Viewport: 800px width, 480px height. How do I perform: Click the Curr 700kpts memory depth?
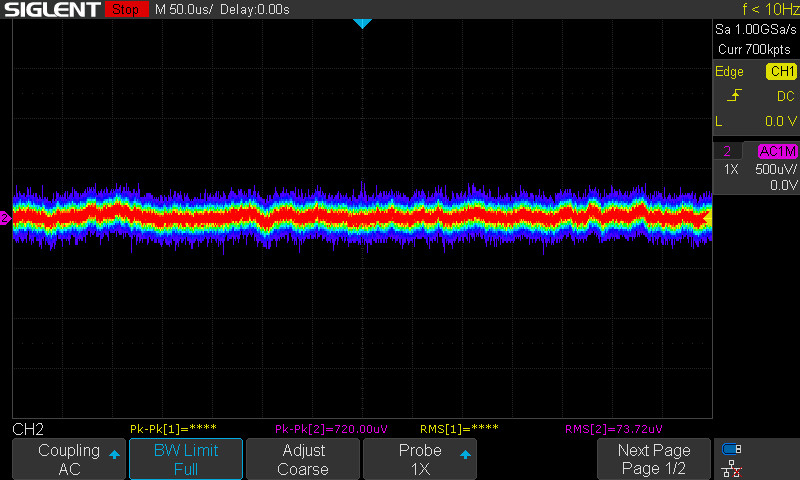click(x=754, y=49)
